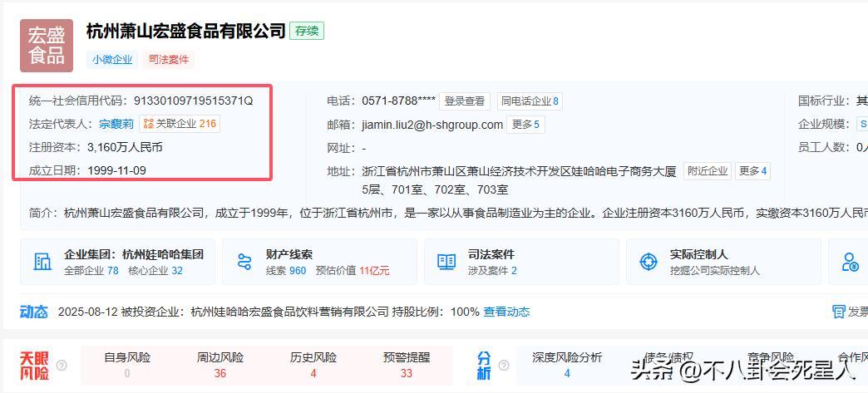The width and height of the screenshot is (868, 393).
Task: Click the 司法案件 book icon
Action: tap(446, 262)
